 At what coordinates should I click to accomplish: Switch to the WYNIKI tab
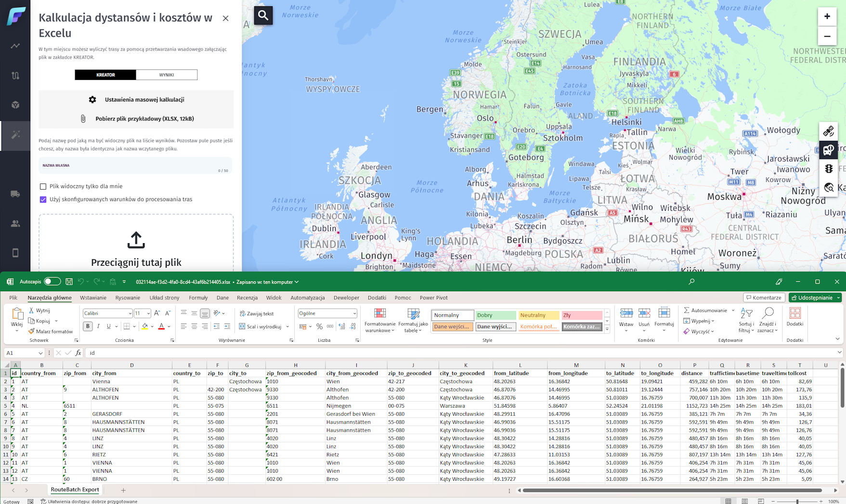167,75
